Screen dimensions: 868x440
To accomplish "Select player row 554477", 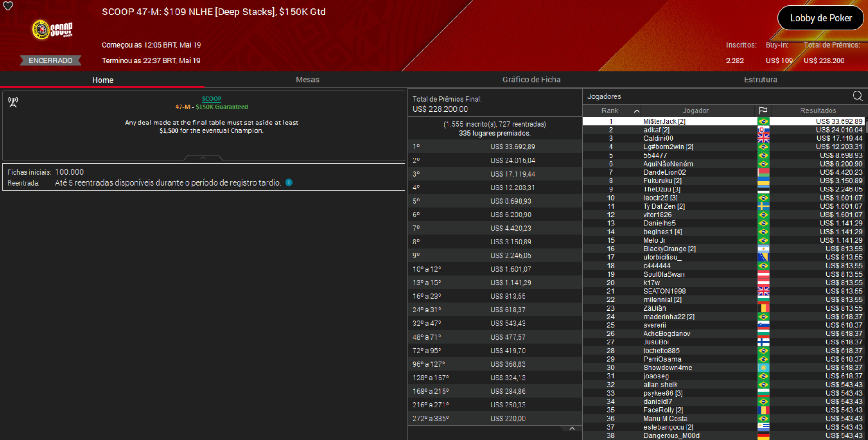I will click(x=723, y=155).
